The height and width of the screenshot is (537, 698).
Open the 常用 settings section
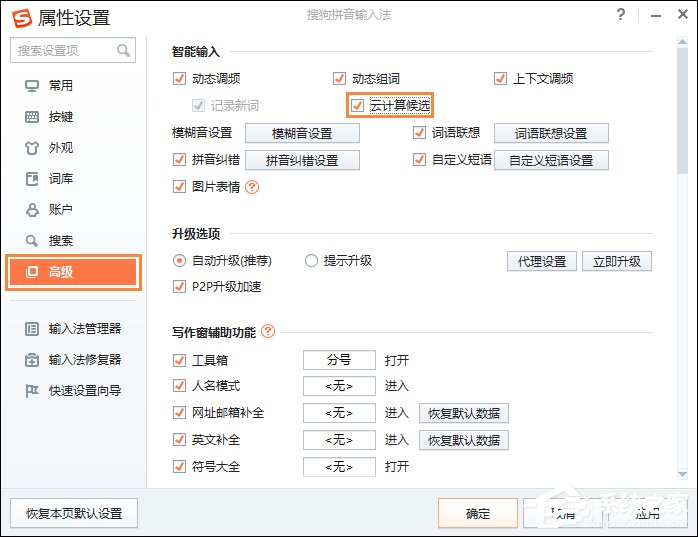coord(60,86)
